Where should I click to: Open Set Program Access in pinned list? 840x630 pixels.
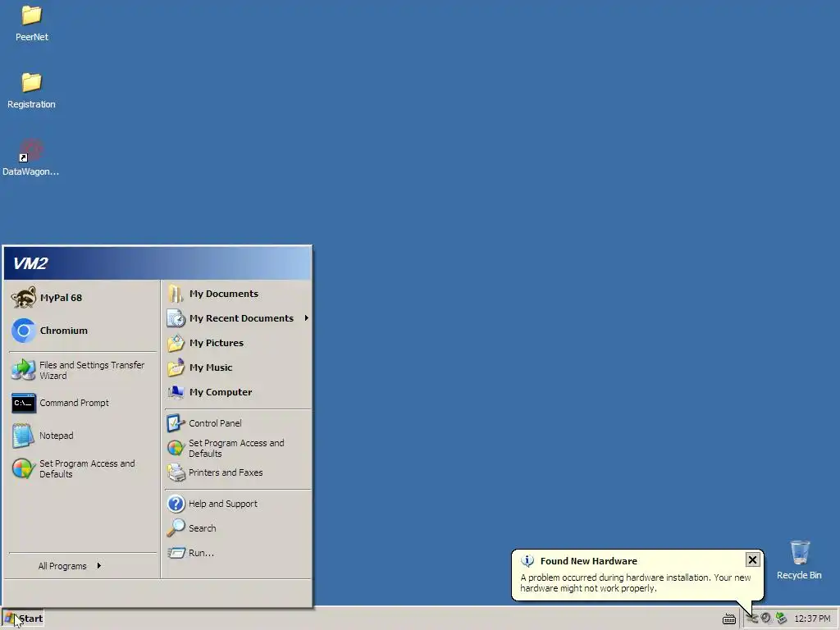point(83,468)
